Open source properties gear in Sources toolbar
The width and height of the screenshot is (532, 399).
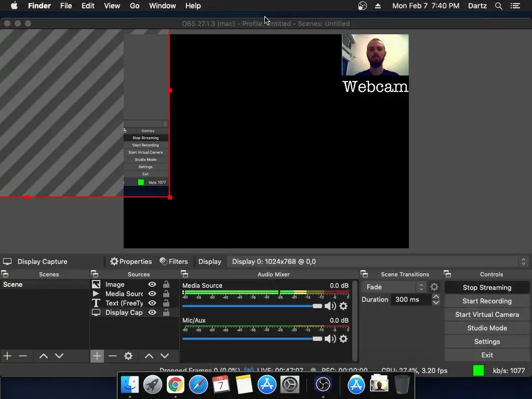(128, 356)
